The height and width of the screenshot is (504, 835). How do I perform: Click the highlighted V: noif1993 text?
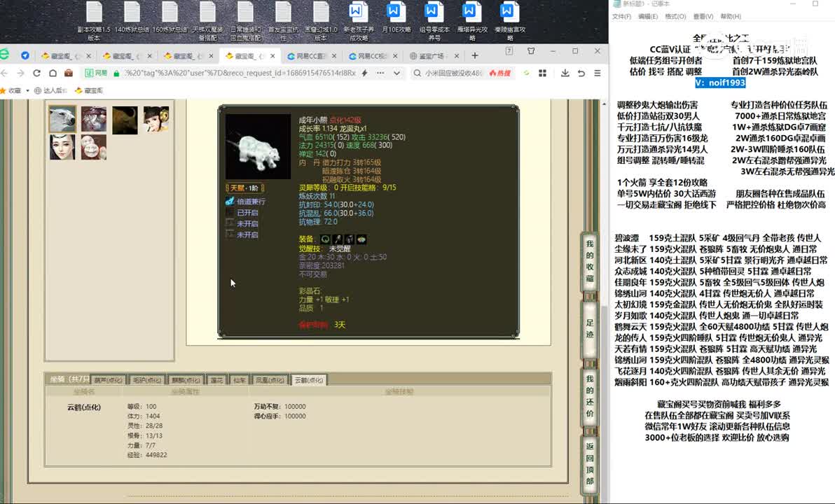coord(720,83)
